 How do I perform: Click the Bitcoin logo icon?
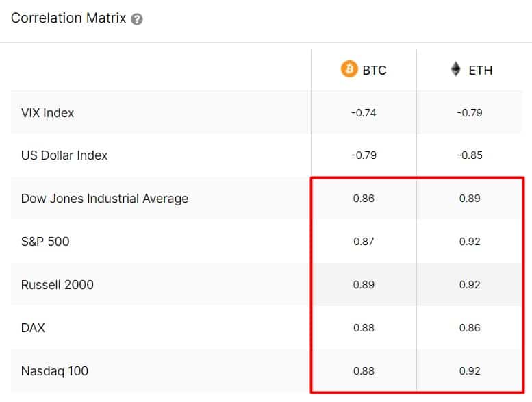349,69
